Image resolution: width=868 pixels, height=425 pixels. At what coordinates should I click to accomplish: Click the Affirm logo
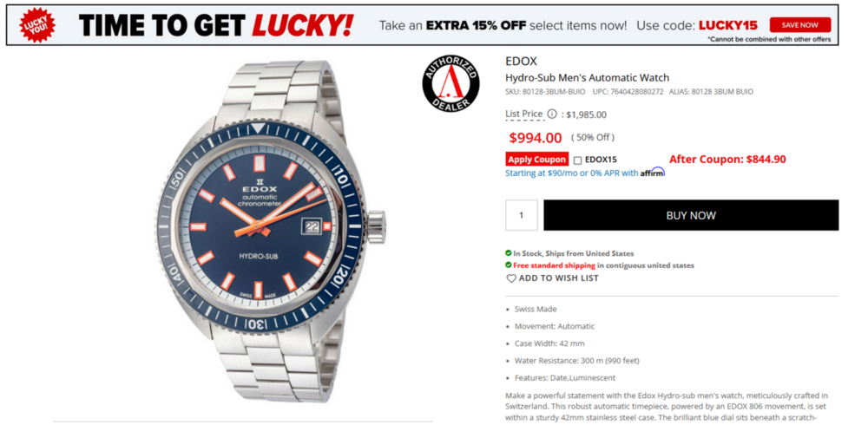tap(653, 173)
